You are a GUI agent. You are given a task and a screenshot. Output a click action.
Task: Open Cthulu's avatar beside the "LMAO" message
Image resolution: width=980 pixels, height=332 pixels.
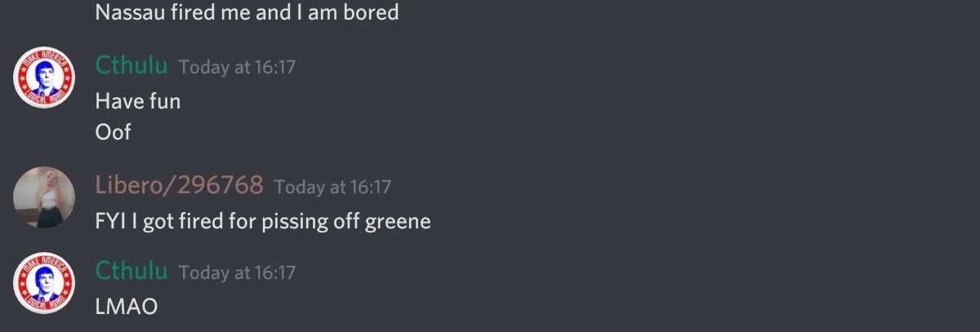pyautogui.click(x=44, y=282)
